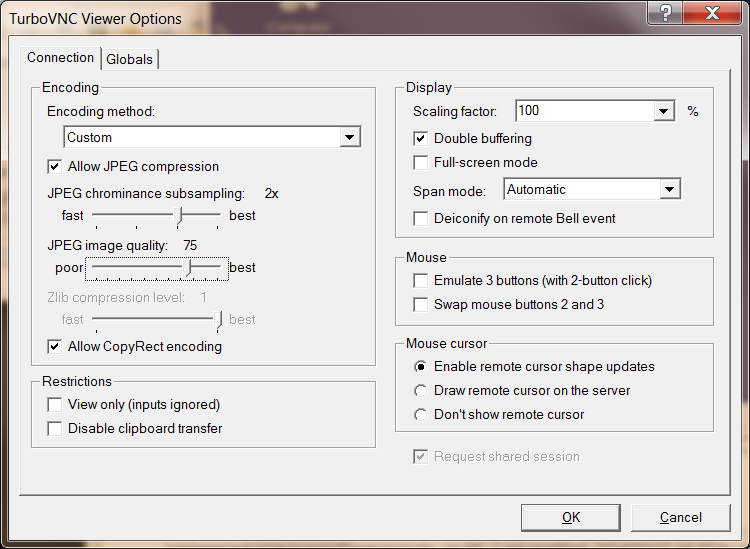Toggle Allow JPEG compression checkbox

(x=55, y=166)
